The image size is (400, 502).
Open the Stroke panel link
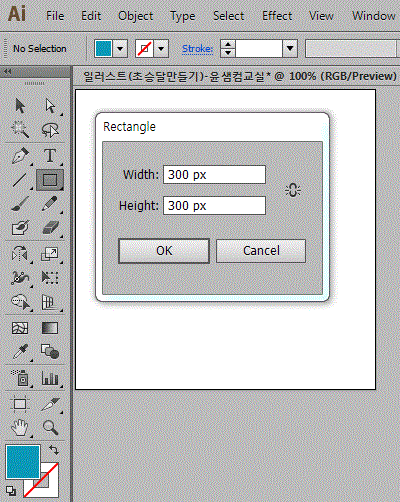point(197,49)
